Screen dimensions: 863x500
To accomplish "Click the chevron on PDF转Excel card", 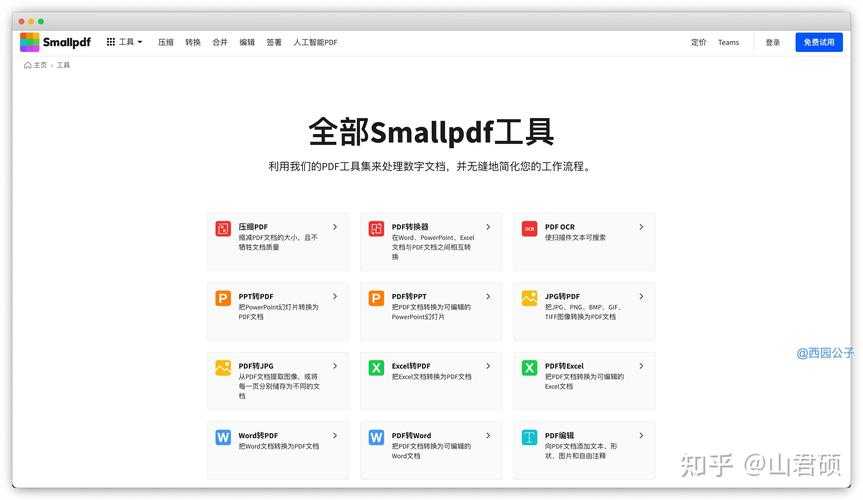I will pyautogui.click(x=641, y=366).
